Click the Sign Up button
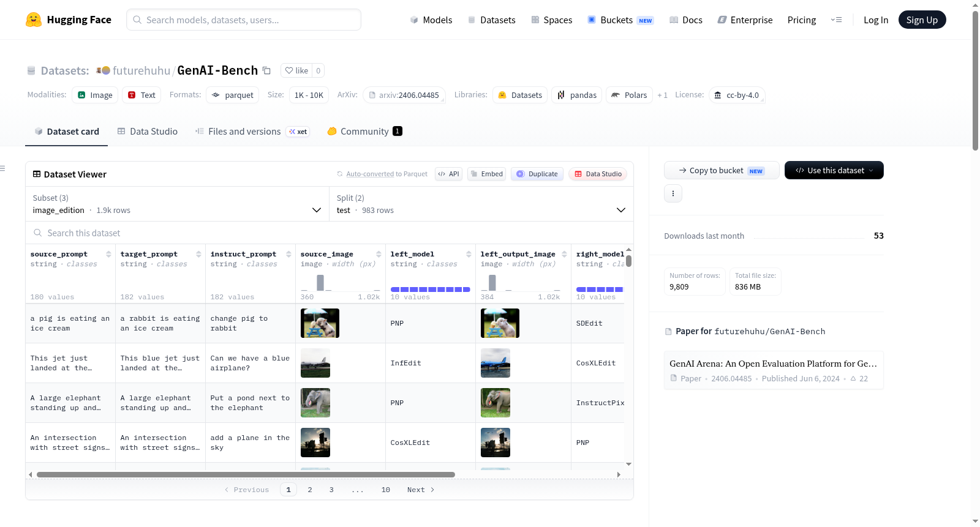 (922, 20)
